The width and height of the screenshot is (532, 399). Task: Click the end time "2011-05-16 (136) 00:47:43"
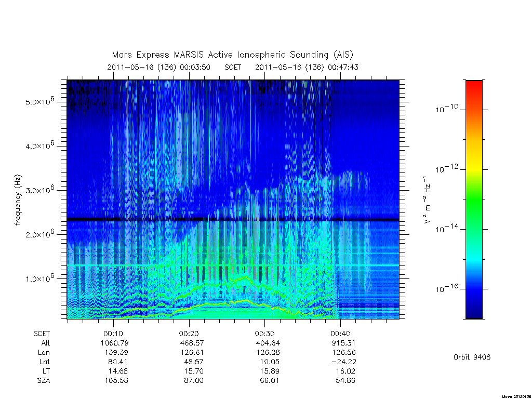click(x=307, y=67)
